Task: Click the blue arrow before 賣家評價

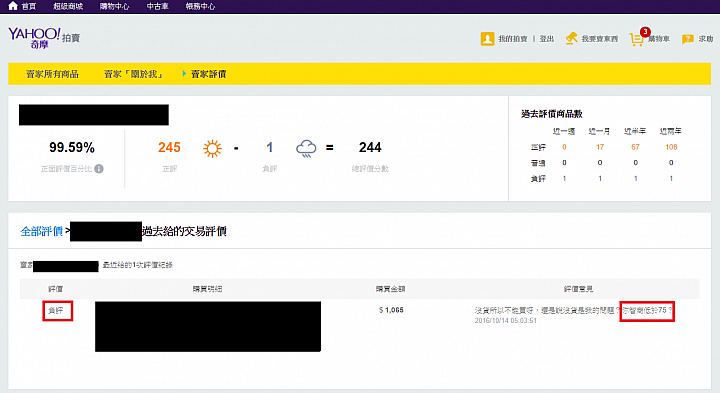Action: (184, 73)
